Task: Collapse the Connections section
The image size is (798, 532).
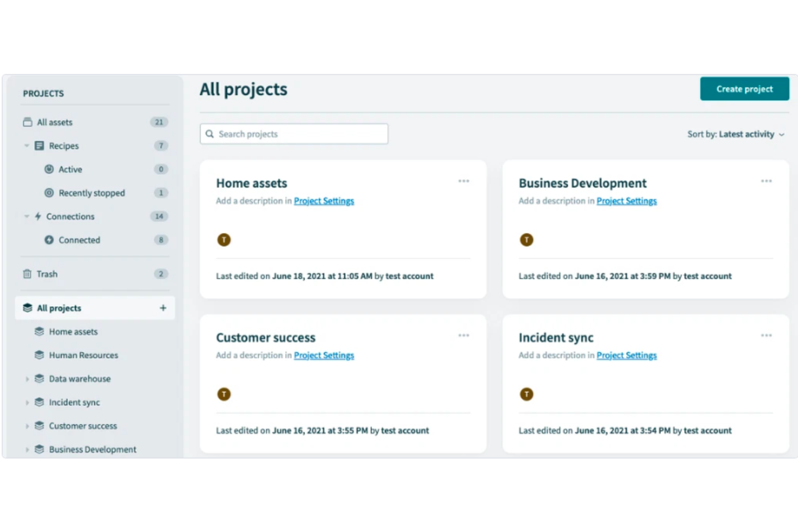Action: point(26,216)
